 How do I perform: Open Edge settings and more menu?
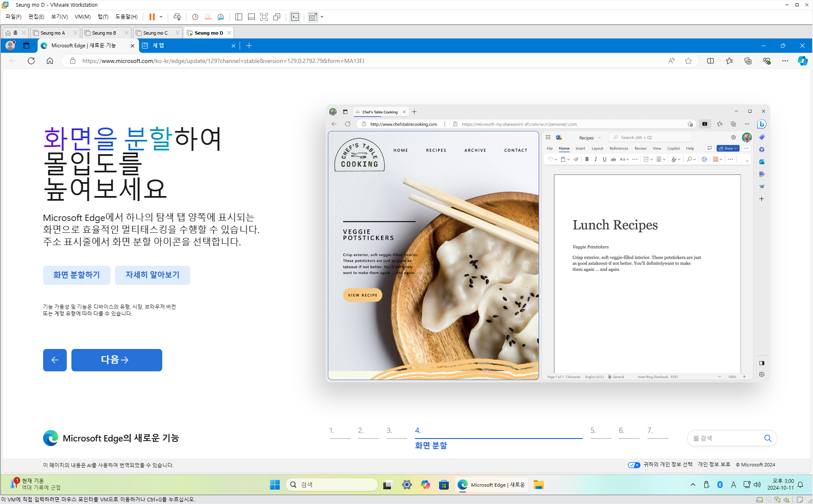pos(785,61)
